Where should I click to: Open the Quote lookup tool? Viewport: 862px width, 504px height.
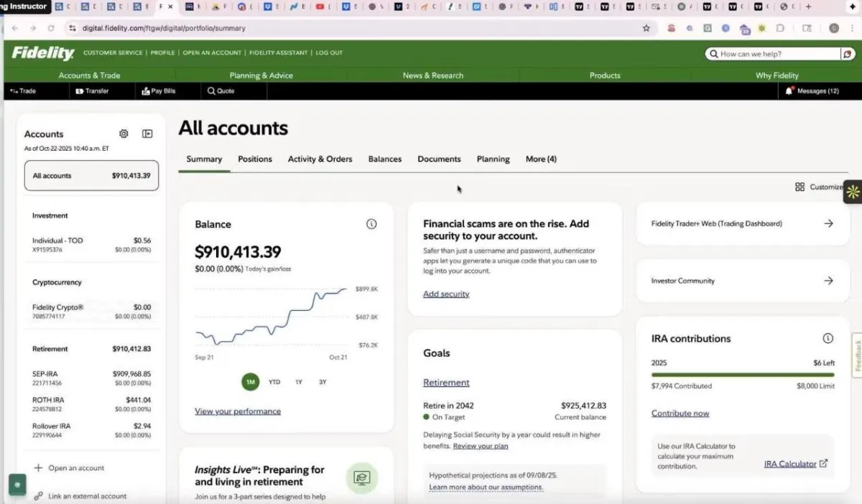click(221, 91)
